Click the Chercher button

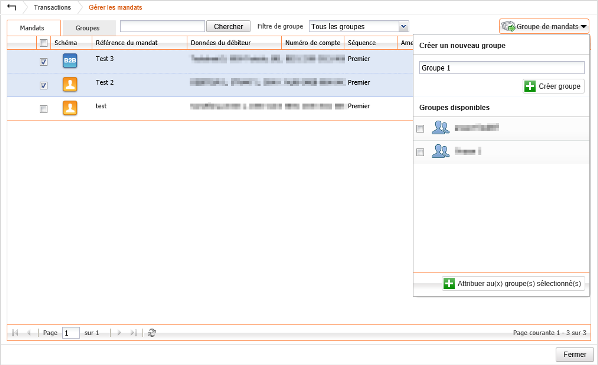pyautogui.click(x=228, y=26)
